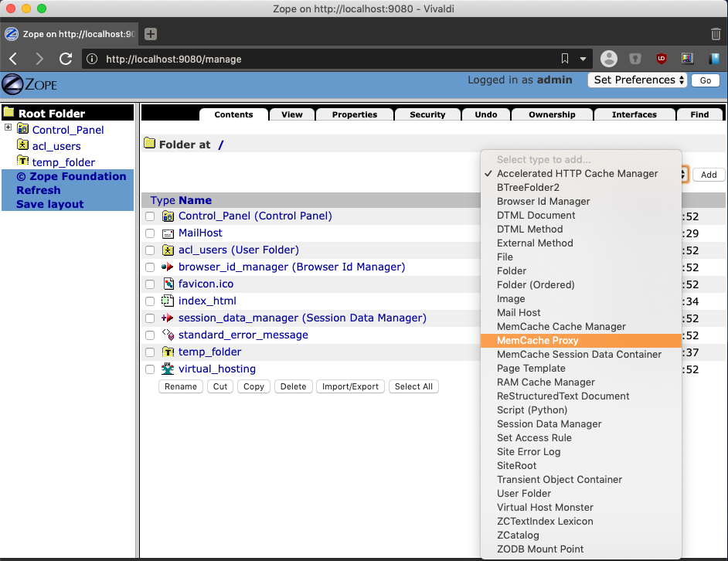Pick Folder (Ordered) from the add list

click(581, 284)
